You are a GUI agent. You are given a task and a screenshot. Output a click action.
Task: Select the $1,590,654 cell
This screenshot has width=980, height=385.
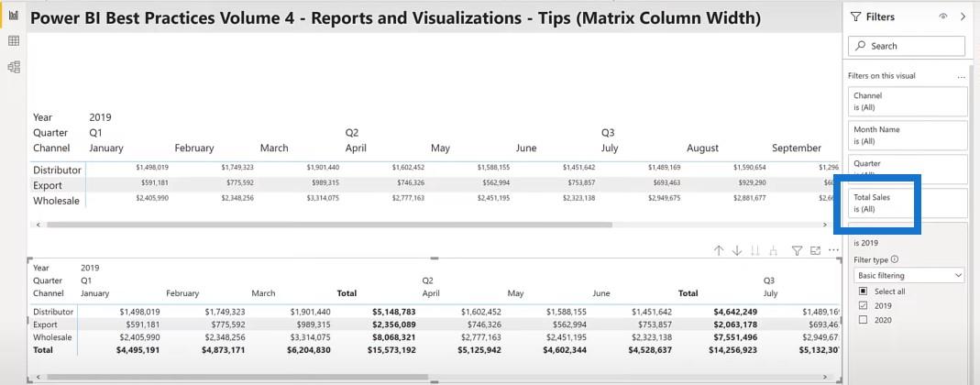pos(748,168)
